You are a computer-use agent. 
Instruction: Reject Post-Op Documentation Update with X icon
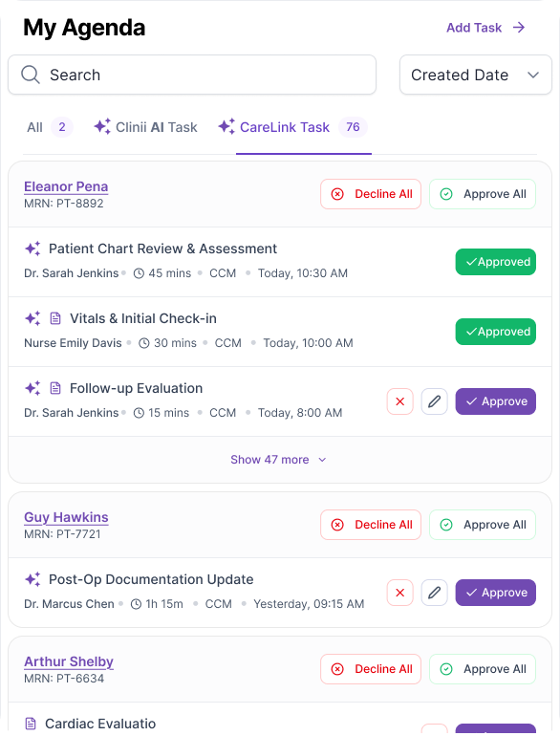pyautogui.click(x=400, y=593)
